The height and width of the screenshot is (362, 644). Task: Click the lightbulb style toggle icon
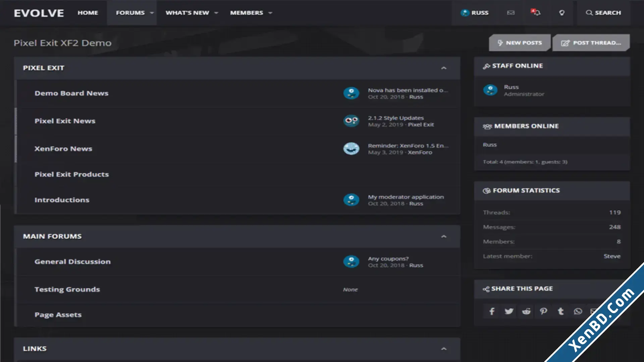[562, 13]
